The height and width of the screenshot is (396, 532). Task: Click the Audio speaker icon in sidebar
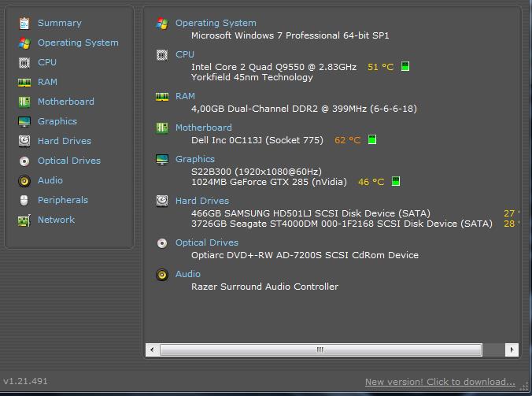(24, 180)
